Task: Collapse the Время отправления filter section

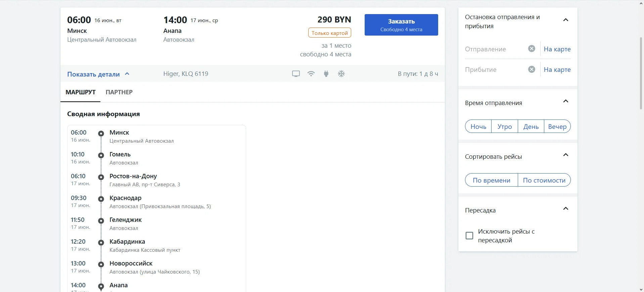Action: [x=565, y=101]
